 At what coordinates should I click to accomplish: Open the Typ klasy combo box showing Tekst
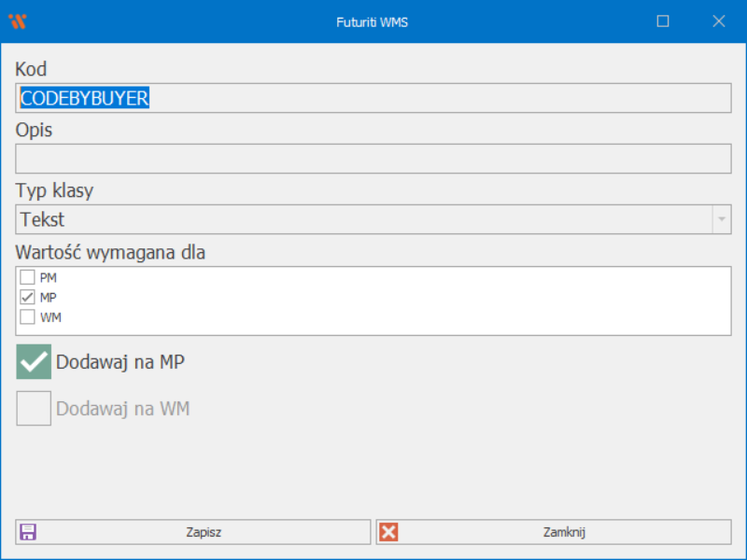pyautogui.click(x=364, y=219)
